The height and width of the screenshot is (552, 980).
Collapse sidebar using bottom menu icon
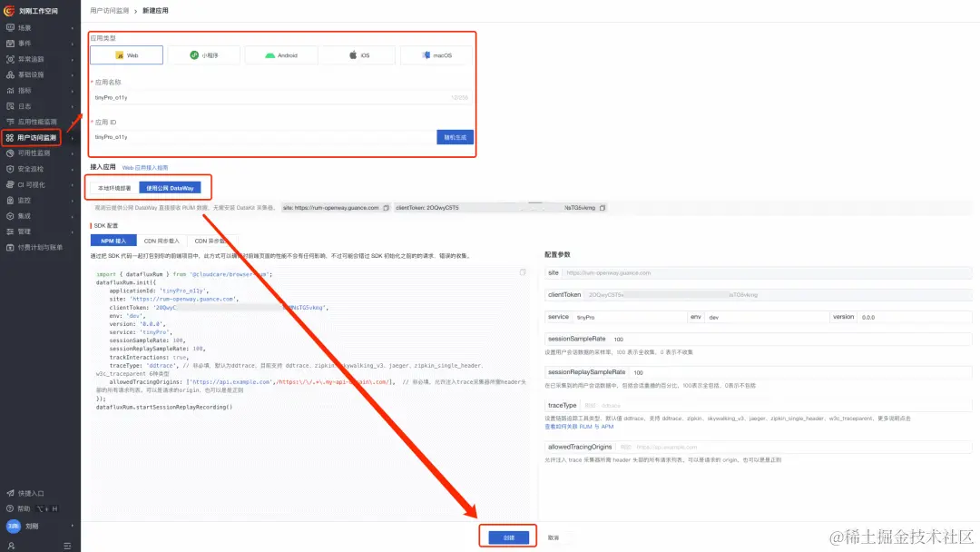tap(67, 546)
